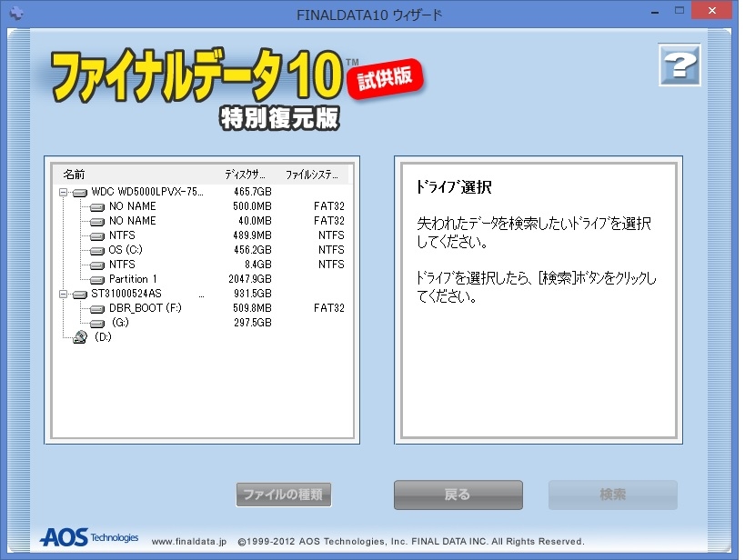This screenshot has width=745, height=560.
Task: Click the 456.2GB size value
Action: coord(253,249)
